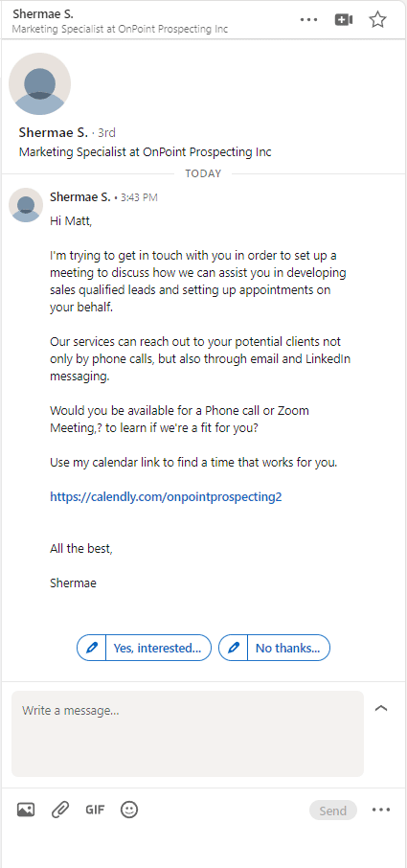Viewport: 407px width, 868px height.
Task: Open the GIF picker
Action: pos(95,810)
